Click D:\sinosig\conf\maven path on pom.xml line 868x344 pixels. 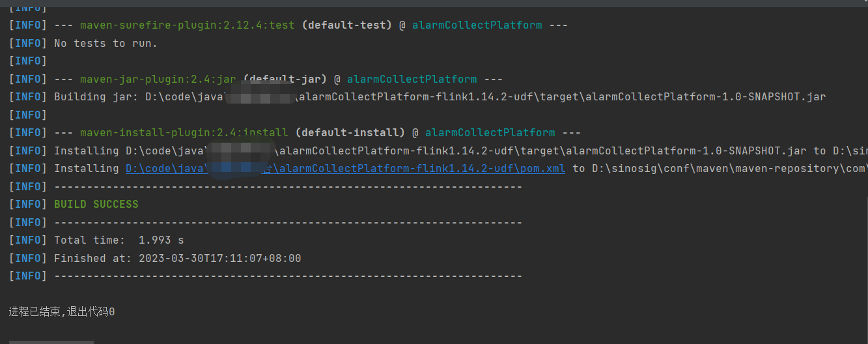tap(658, 168)
